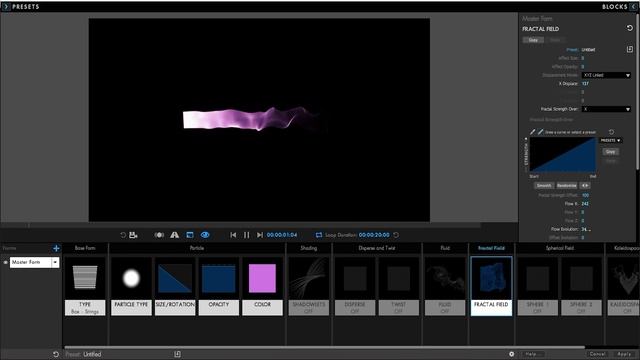Save the Untitled preset in the bottom bar
640x360 pixels.
pyautogui.click(x=177, y=354)
